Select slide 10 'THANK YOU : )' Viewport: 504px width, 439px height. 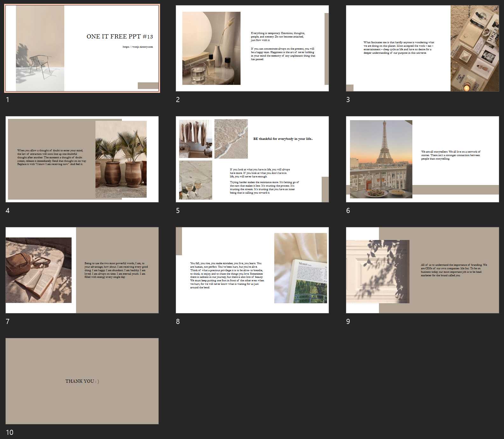[x=82, y=381]
